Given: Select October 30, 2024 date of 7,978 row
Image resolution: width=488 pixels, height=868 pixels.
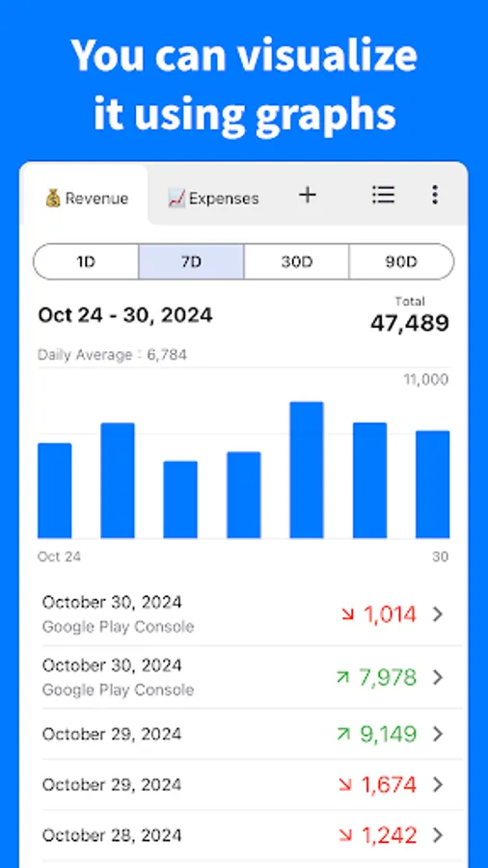Looking at the screenshot, I should point(112,665).
